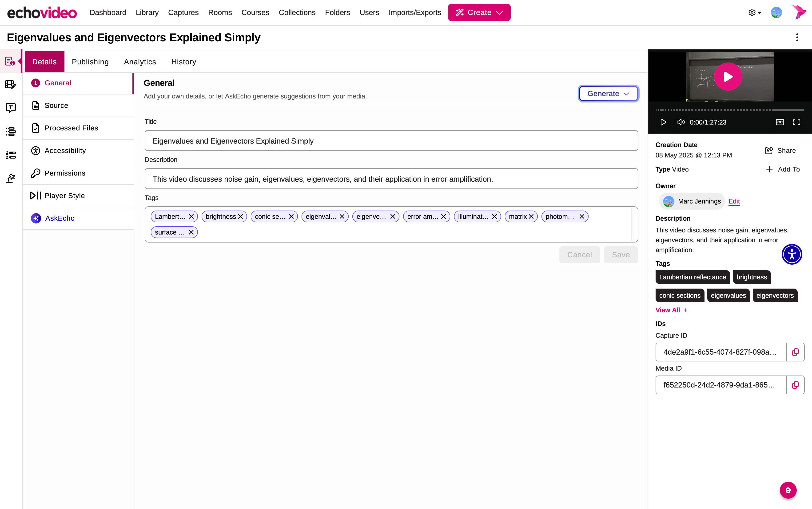Screen dimensions: 812x509
Task: Go to Library in top navigation
Action: 147,12
